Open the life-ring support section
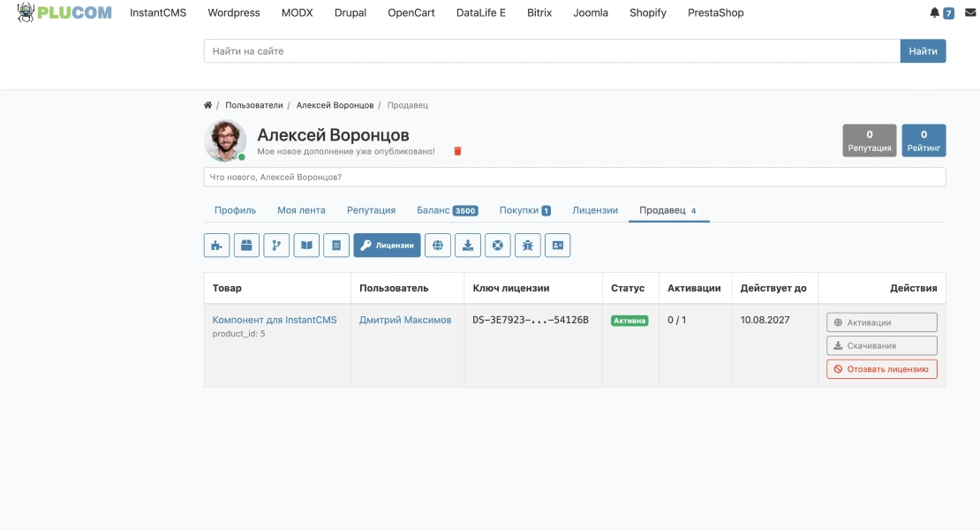 497,245
